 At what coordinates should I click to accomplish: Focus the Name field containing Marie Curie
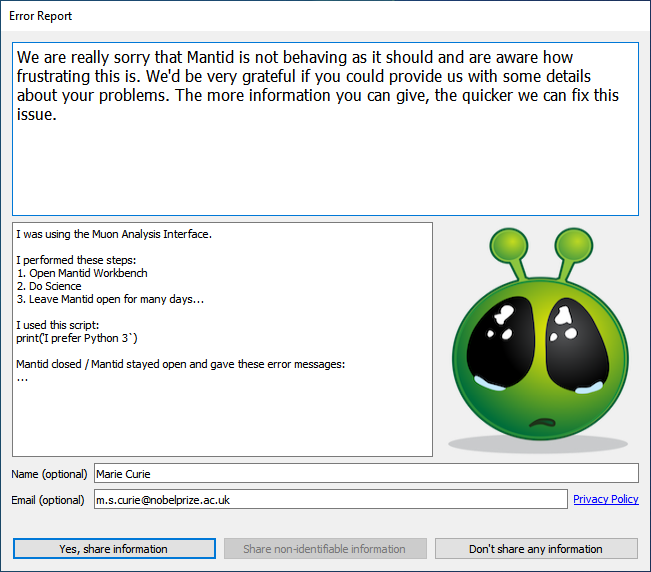365,473
